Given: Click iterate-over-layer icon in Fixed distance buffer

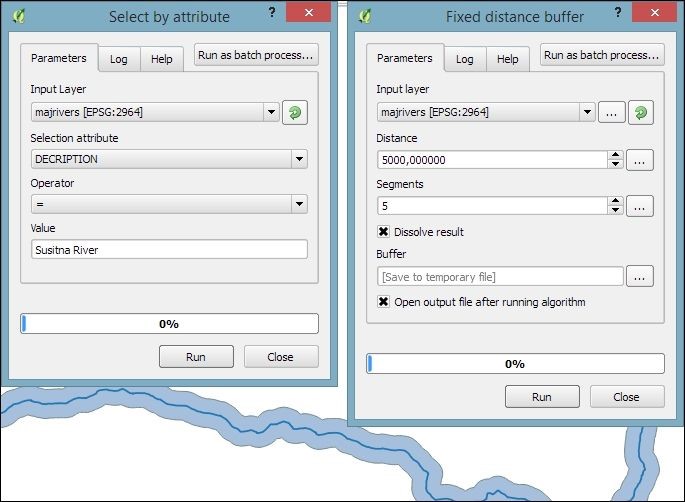Looking at the screenshot, I should coord(641,113).
